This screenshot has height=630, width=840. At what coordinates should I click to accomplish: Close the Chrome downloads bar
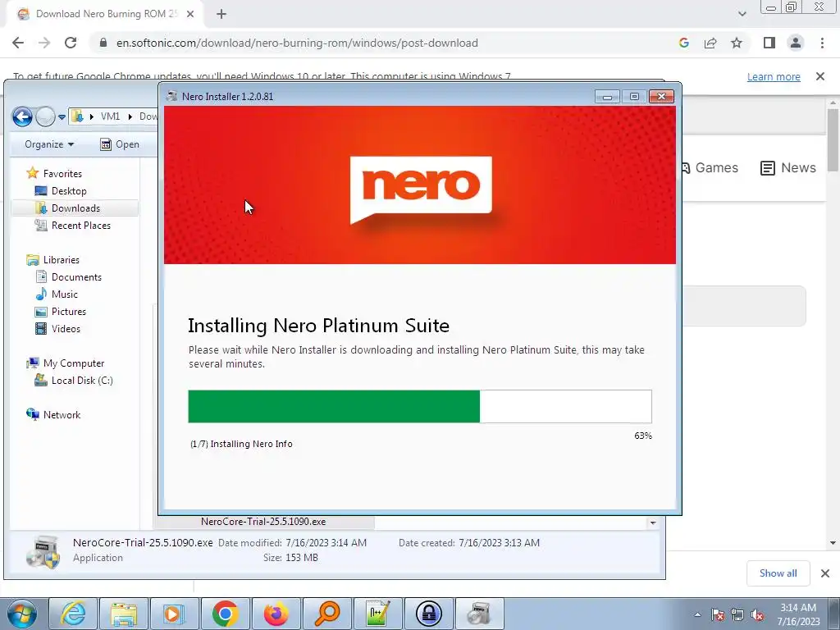pos(825,573)
